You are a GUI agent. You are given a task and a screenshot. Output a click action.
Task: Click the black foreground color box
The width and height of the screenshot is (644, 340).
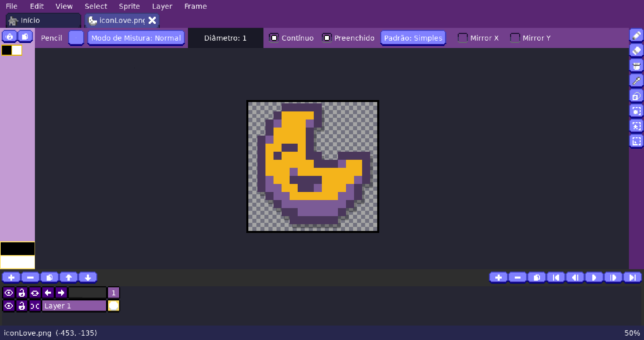pyautogui.click(x=17, y=249)
